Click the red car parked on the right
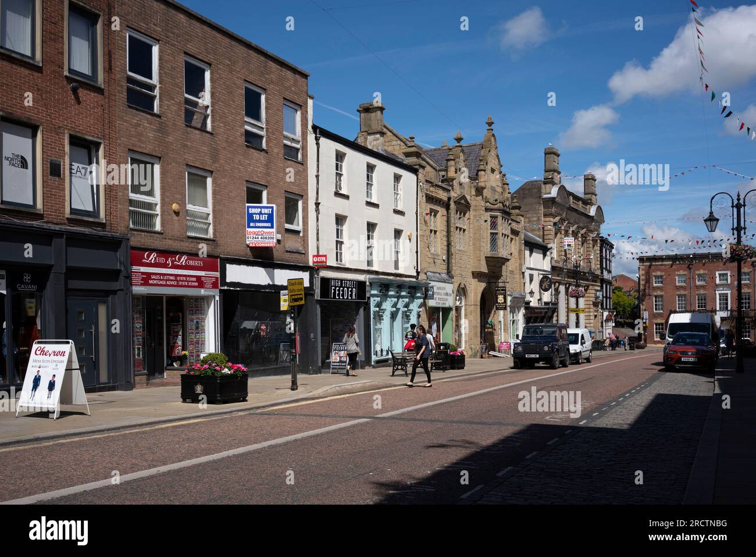The height and width of the screenshot is (557, 756). click(690, 351)
